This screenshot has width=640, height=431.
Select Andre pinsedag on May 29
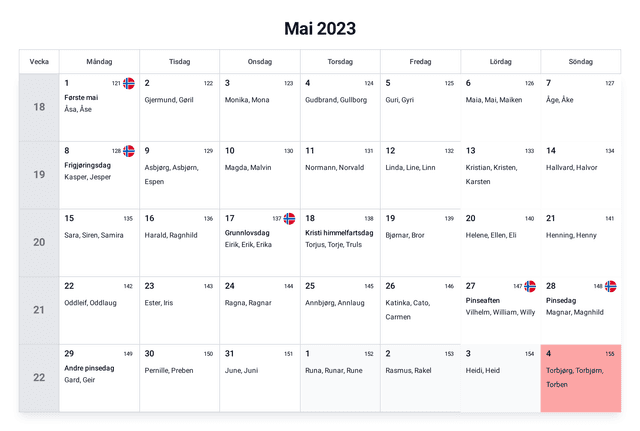[x=89, y=368]
